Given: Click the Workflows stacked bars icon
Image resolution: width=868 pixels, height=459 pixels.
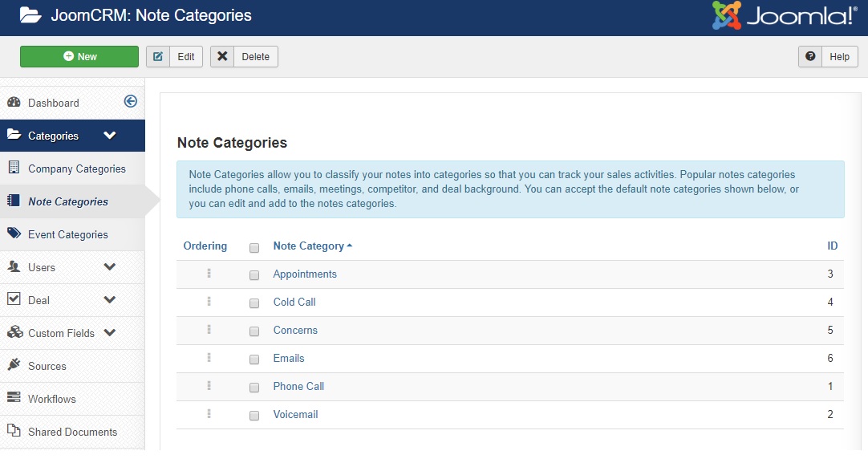Looking at the screenshot, I should point(14,398).
